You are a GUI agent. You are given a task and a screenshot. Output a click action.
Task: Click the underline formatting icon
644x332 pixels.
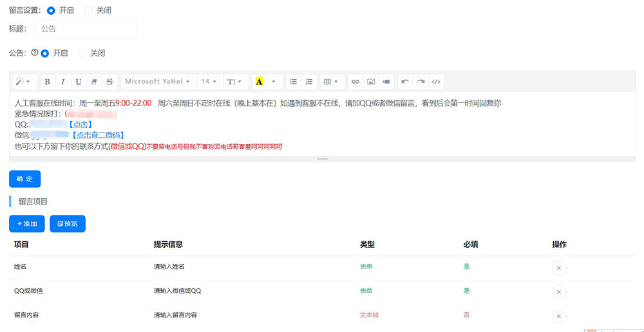79,82
